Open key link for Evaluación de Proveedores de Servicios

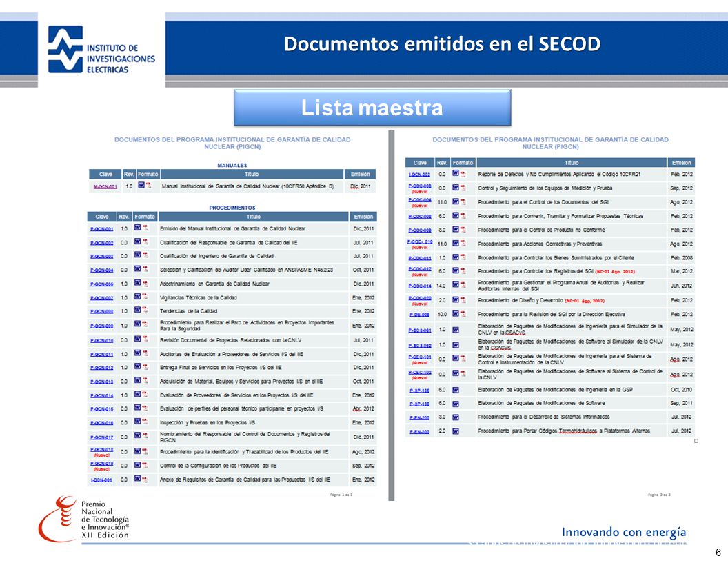pyautogui.click(x=101, y=396)
